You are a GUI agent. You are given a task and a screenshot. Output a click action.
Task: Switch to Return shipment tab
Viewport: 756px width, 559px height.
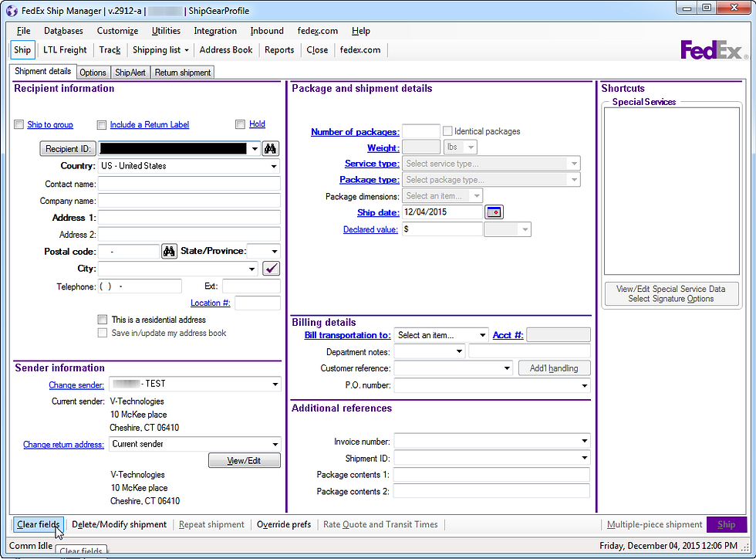tap(183, 73)
